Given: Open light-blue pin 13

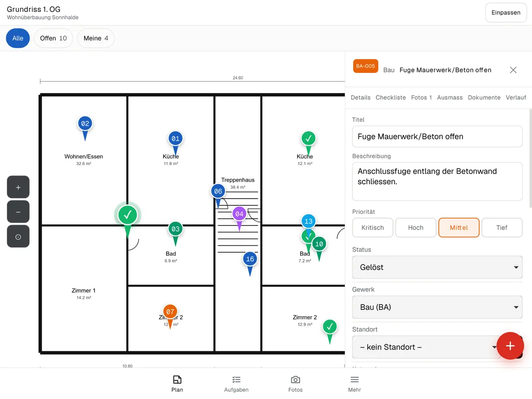Looking at the screenshot, I should coord(308,222).
